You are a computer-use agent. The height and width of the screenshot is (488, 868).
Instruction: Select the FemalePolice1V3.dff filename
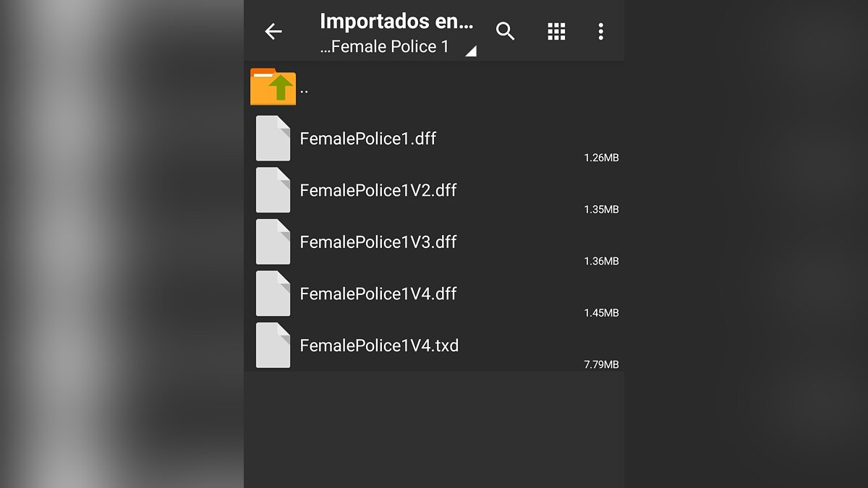point(378,241)
